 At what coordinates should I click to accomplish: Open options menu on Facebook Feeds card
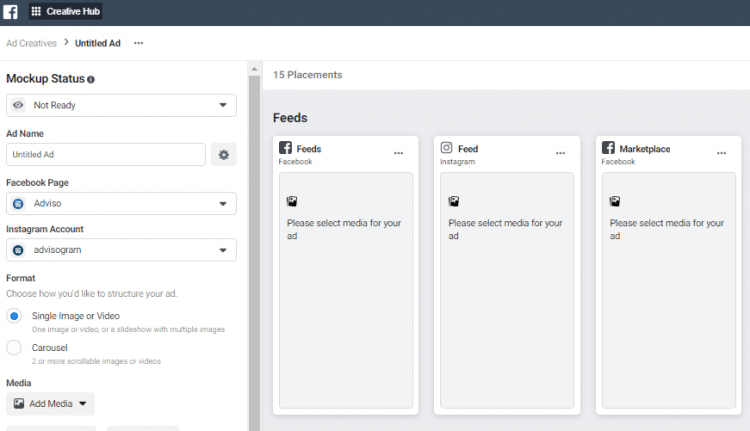[x=399, y=153]
